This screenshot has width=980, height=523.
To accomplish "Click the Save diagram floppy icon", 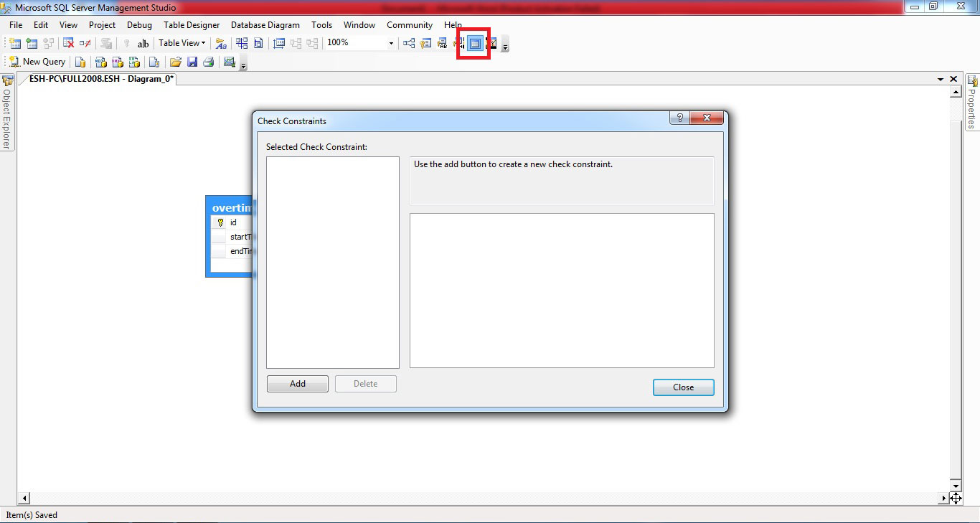I will pyautogui.click(x=192, y=62).
